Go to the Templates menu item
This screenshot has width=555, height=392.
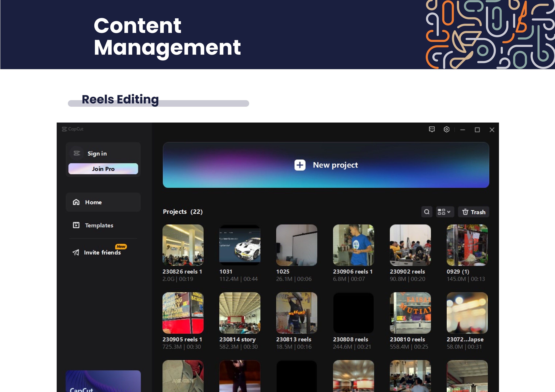[x=99, y=225]
